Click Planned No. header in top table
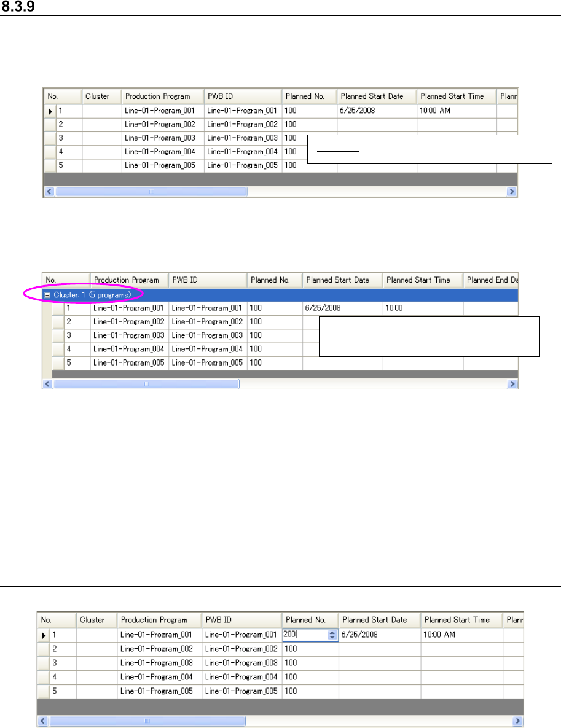Screen dimensions: 561x728 310,96
